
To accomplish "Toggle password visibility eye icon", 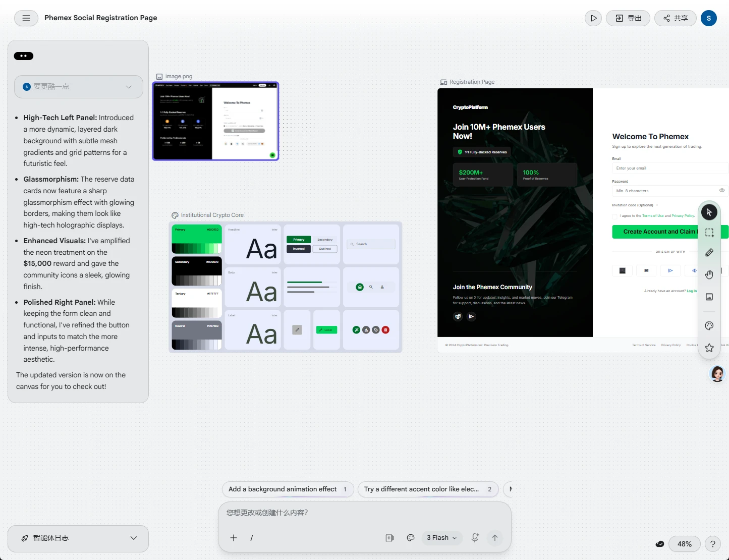I will click(722, 190).
